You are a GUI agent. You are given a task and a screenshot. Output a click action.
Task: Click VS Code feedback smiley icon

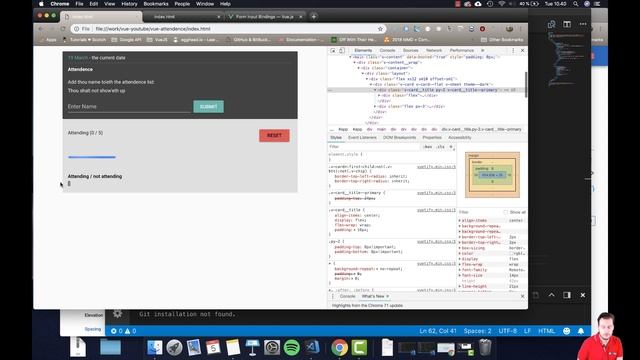[x=567, y=331]
